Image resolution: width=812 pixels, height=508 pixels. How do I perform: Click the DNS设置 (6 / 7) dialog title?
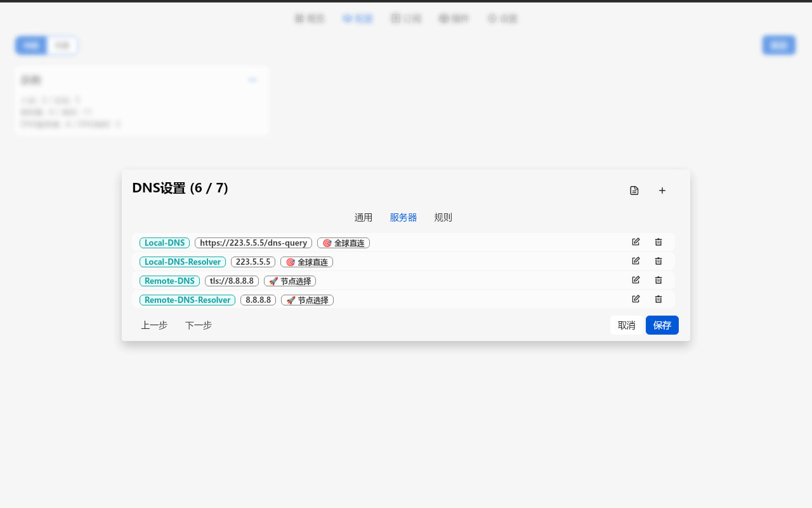(180, 188)
